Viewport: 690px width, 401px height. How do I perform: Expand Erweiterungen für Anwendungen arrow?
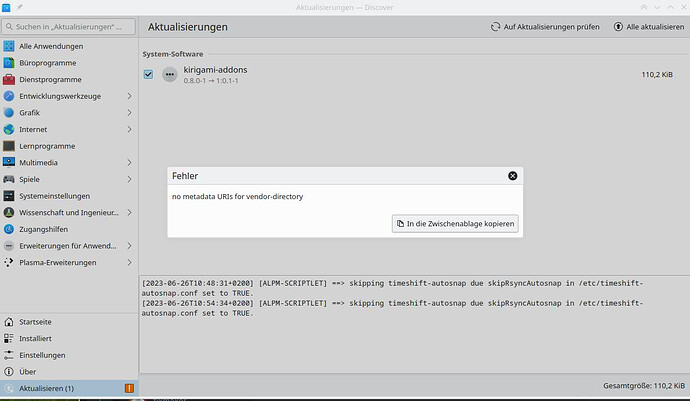tap(129, 246)
